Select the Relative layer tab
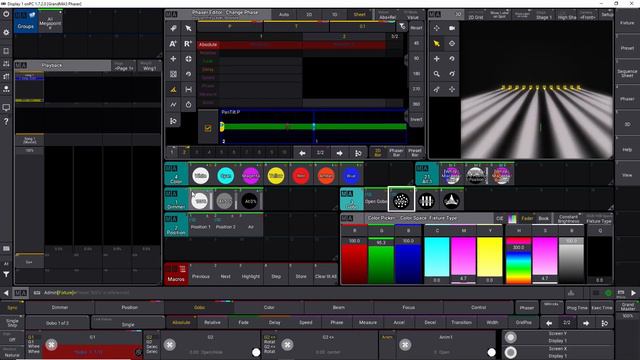This screenshot has height=360, width=640. pos(212,322)
